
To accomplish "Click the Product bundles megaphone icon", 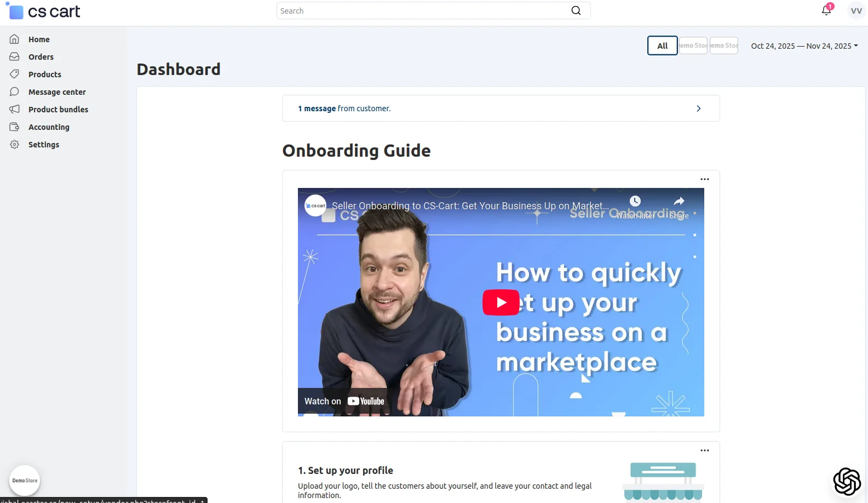I will tap(15, 110).
